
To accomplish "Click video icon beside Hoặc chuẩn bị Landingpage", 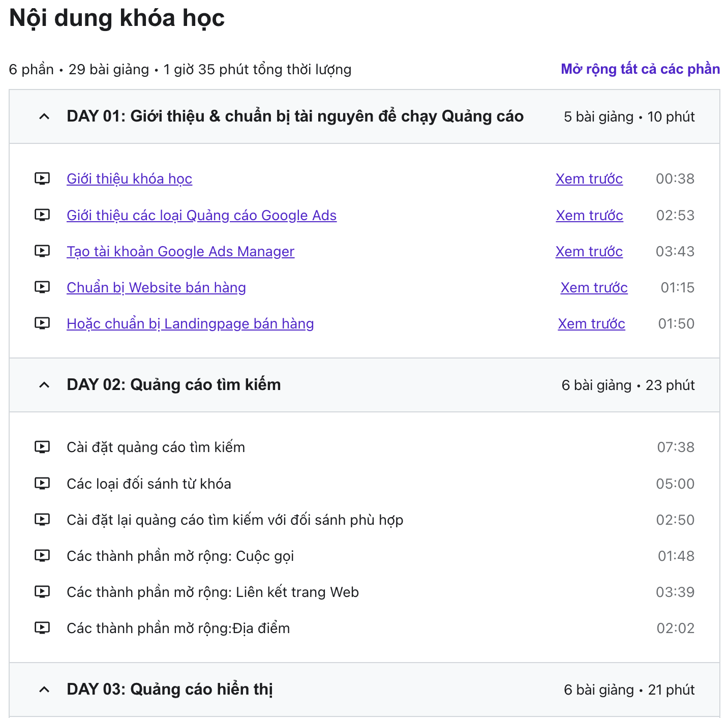I will click(42, 323).
